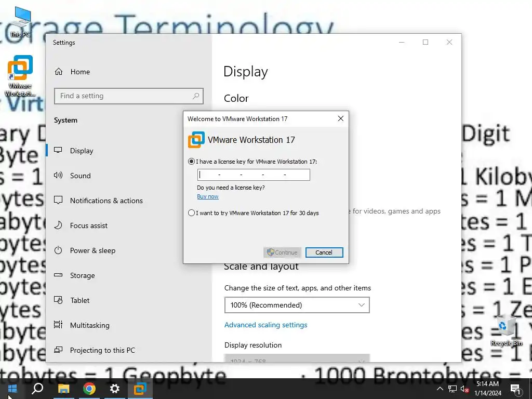Open File Explorer from taskbar
This screenshot has height=399, width=532.
point(63,389)
